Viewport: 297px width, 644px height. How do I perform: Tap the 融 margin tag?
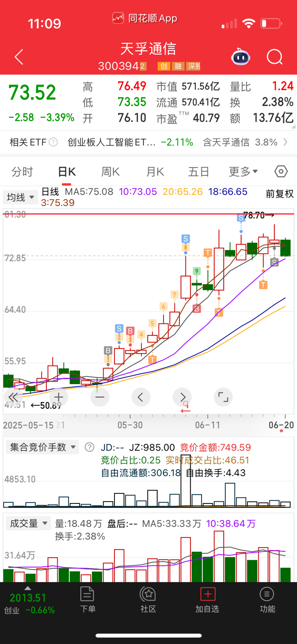pyautogui.click(x=178, y=66)
